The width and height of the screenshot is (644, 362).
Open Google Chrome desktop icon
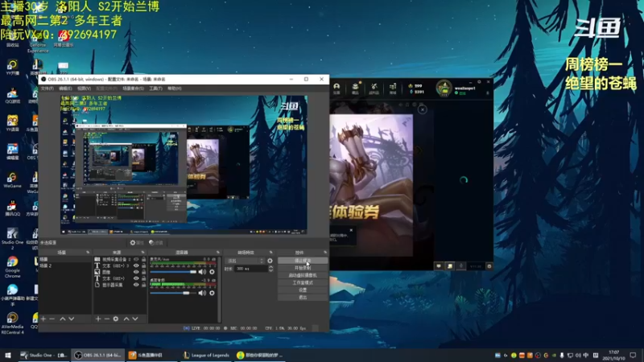point(12,267)
